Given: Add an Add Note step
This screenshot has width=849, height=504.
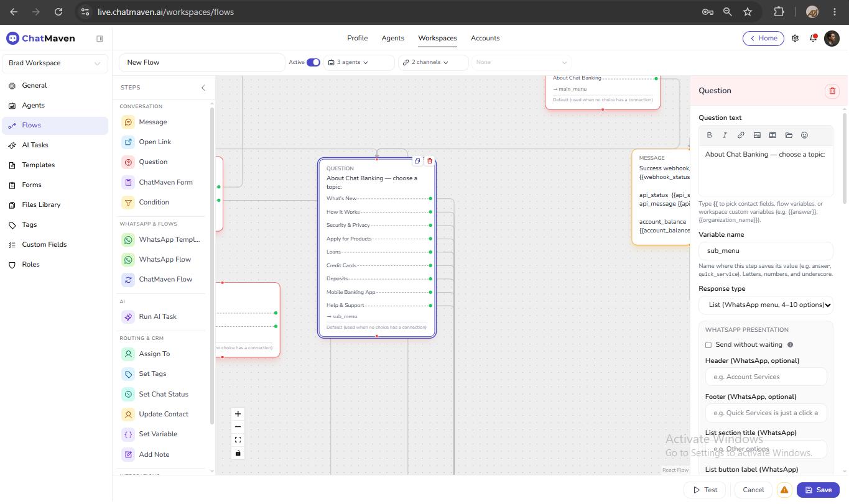Looking at the screenshot, I should point(163,455).
